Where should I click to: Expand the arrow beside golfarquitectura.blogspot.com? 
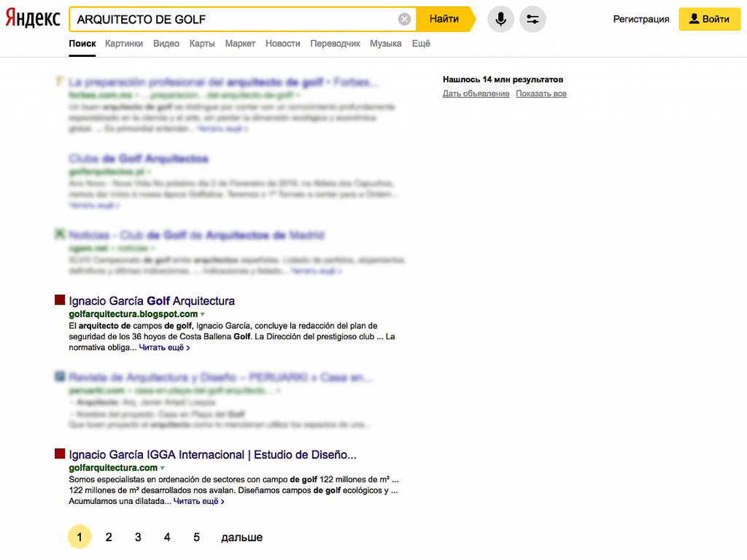click(203, 315)
